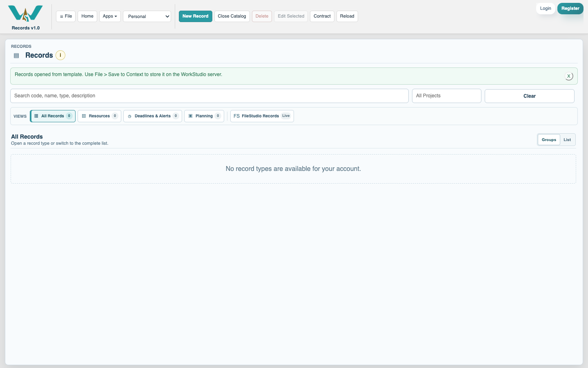Clear the search filters
The height and width of the screenshot is (368, 588).
click(530, 96)
